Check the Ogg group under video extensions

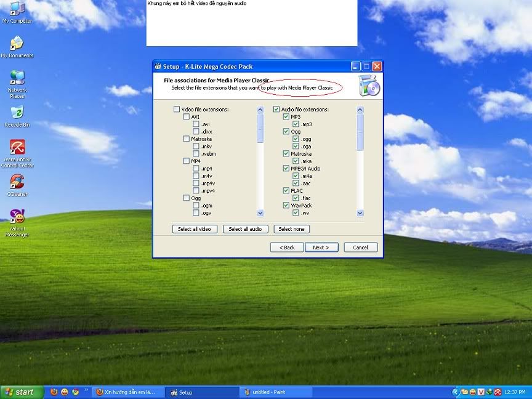[187, 198]
